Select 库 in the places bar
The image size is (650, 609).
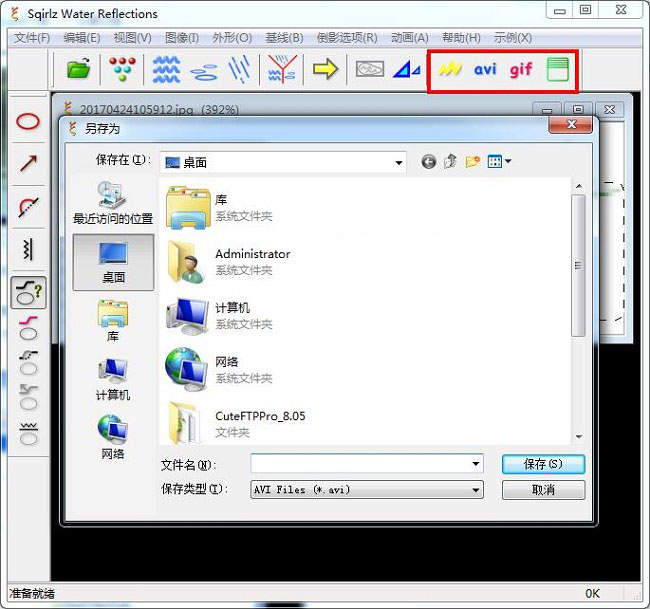(113, 321)
